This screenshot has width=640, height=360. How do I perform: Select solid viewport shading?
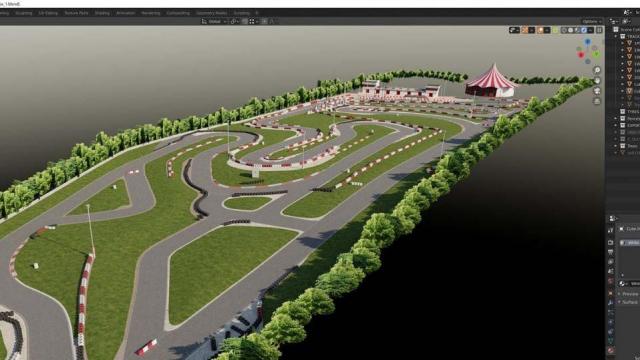tap(571, 30)
